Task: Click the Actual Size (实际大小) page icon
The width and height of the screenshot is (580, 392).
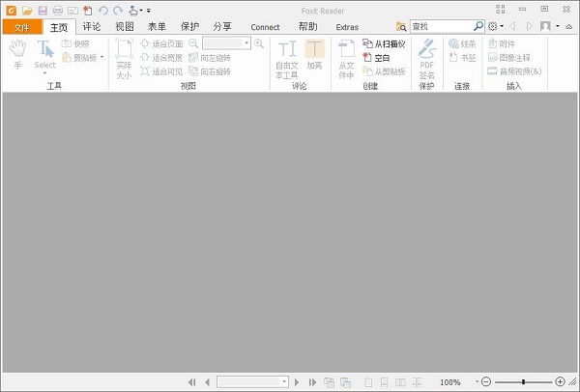Action: 124,58
